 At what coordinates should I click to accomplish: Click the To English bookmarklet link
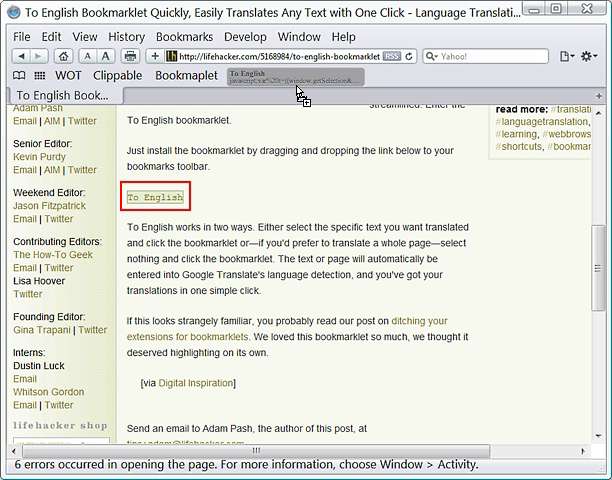(155, 197)
